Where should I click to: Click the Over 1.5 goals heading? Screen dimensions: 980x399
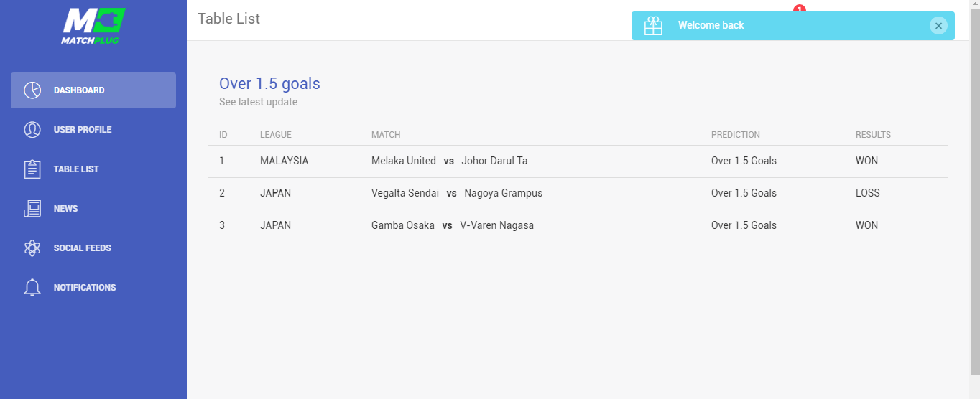click(269, 84)
